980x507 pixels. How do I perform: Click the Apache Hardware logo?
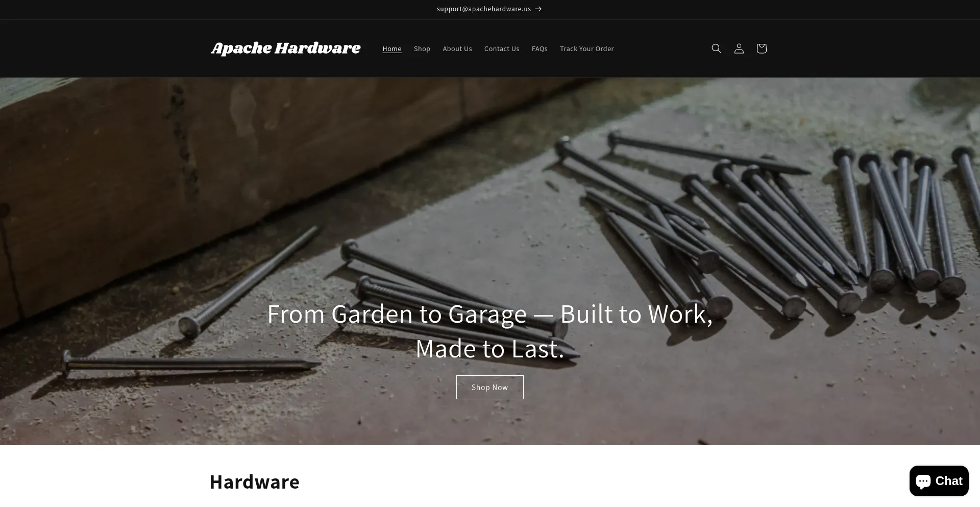pyautogui.click(x=286, y=49)
